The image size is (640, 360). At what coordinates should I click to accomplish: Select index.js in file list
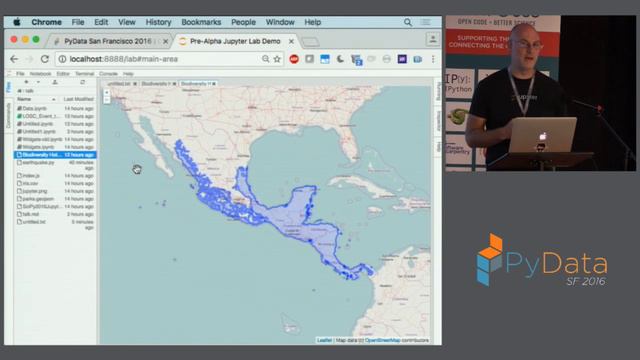pyautogui.click(x=55, y=176)
